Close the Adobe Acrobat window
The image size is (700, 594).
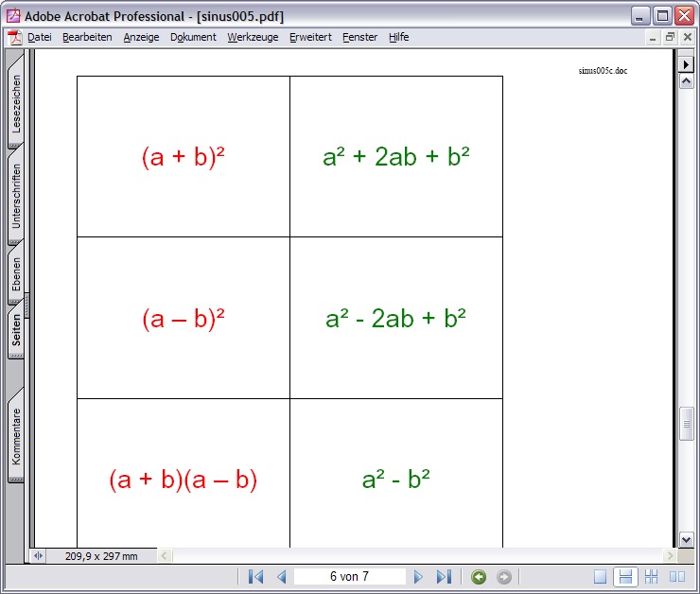pyautogui.click(x=684, y=16)
